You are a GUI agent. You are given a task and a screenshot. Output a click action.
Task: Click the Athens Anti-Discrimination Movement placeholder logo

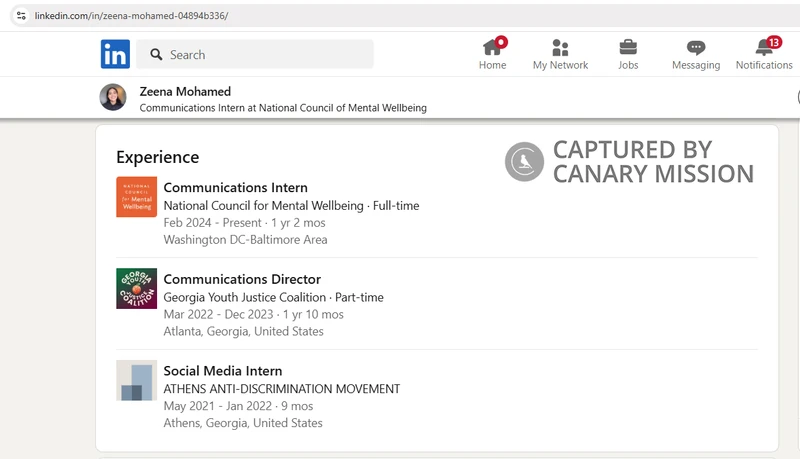136,380
